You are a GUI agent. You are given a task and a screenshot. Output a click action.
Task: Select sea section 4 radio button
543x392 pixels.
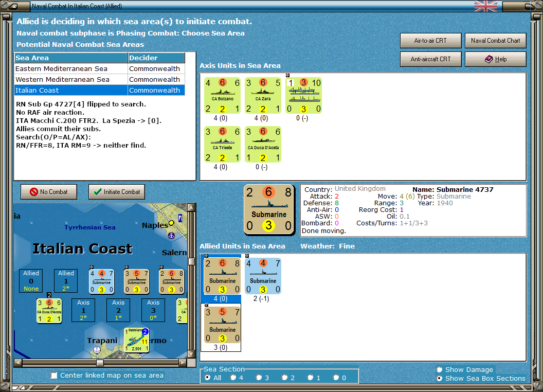[x=233, y=378]
